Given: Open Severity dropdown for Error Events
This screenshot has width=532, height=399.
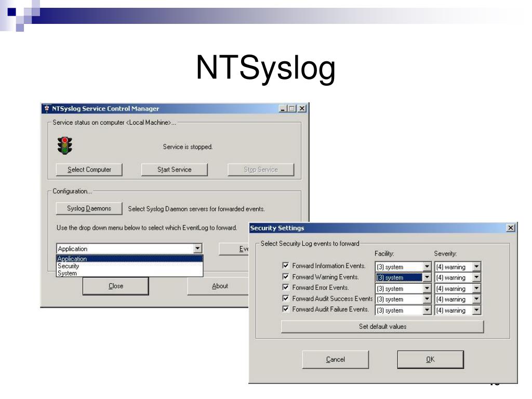Looking at the screenshot, I should [x=477, y=288].
